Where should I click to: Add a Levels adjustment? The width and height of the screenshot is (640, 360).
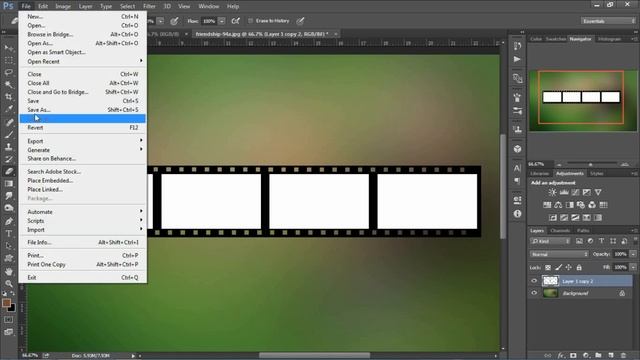[x=564, y=192]
